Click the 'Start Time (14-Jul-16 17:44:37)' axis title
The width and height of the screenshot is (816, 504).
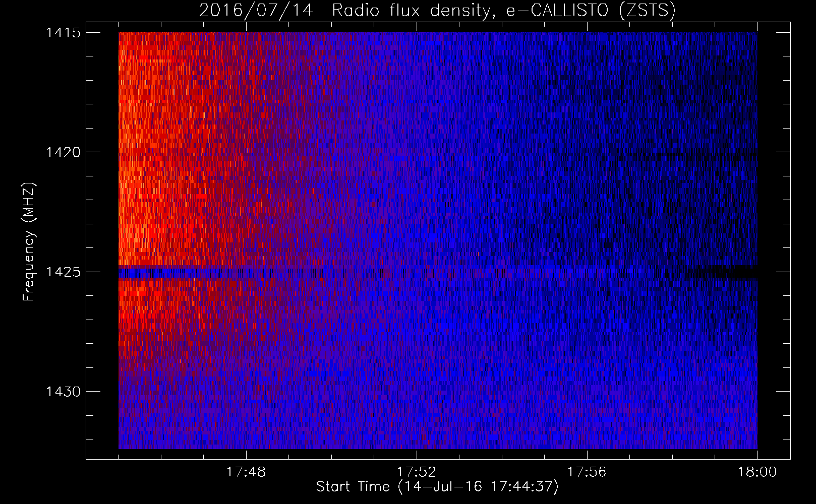(437, 487)
